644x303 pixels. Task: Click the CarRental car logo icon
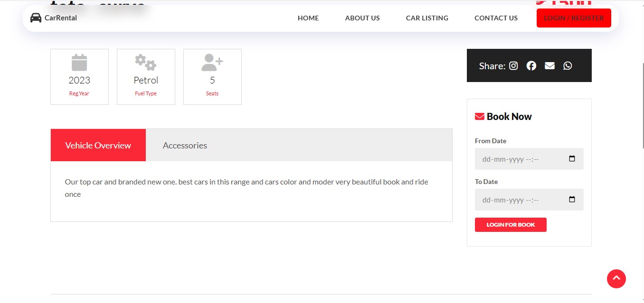point(36,18)
